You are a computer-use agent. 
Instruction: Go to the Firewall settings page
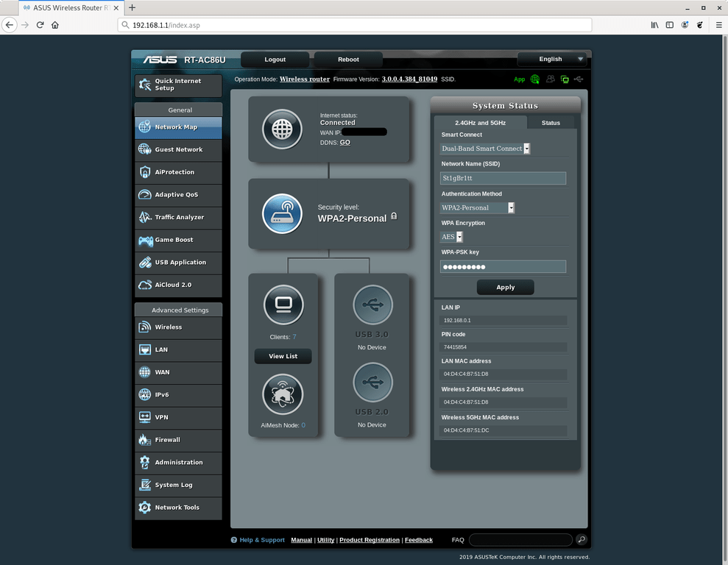[178, 440]
